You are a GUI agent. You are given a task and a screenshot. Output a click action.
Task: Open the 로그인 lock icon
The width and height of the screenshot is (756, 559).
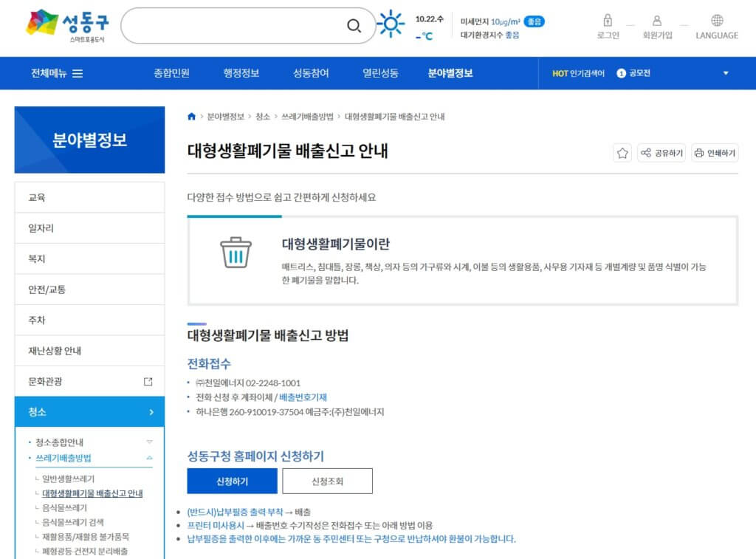click(608, 21)
